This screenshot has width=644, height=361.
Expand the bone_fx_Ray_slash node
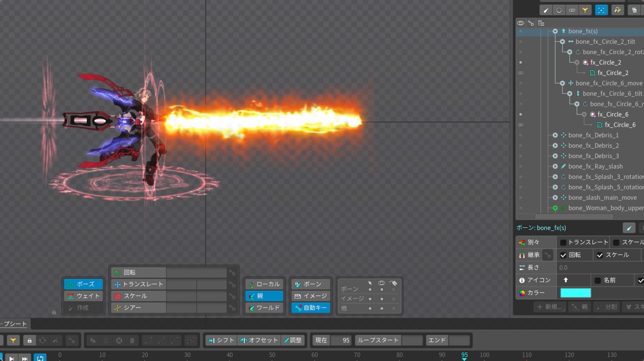pyautogui.click(x=555, y=167)
